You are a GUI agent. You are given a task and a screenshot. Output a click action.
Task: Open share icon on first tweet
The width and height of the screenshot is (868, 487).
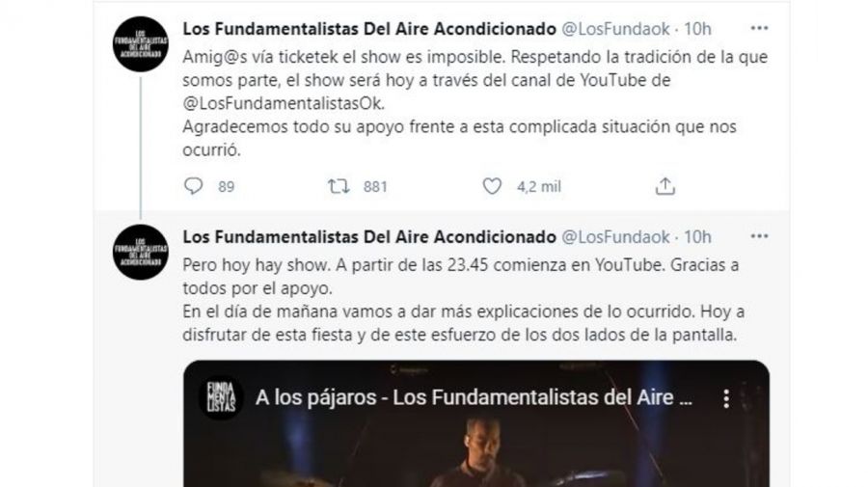coord(665,186)
